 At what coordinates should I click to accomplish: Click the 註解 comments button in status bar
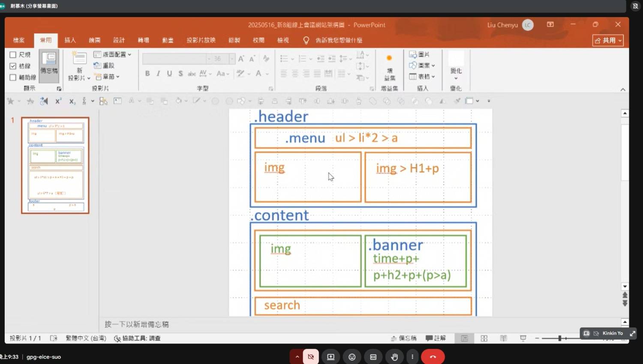[x=436, y=338]
